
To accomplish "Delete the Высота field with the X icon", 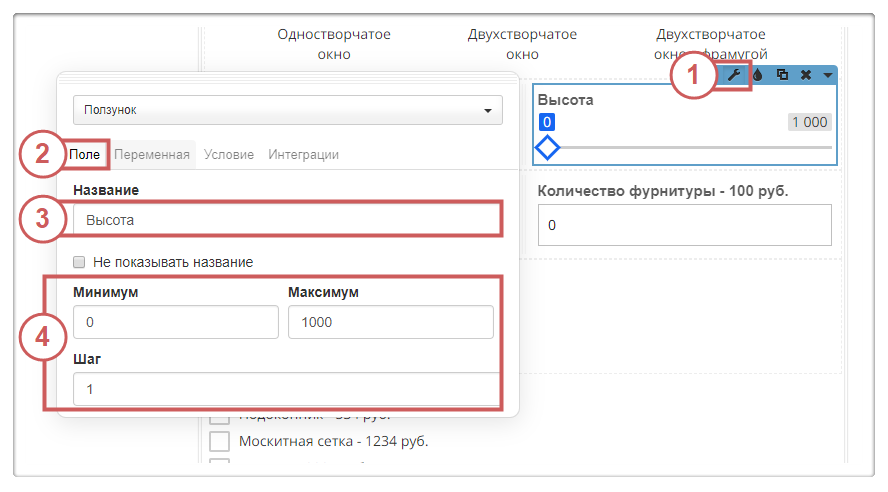I will (805, 75).
